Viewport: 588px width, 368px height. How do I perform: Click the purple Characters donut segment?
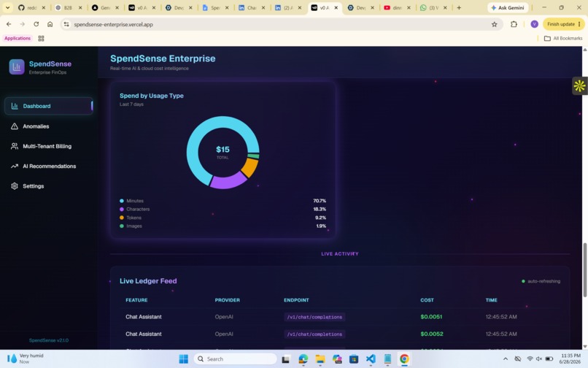click(x=228, y=182)
